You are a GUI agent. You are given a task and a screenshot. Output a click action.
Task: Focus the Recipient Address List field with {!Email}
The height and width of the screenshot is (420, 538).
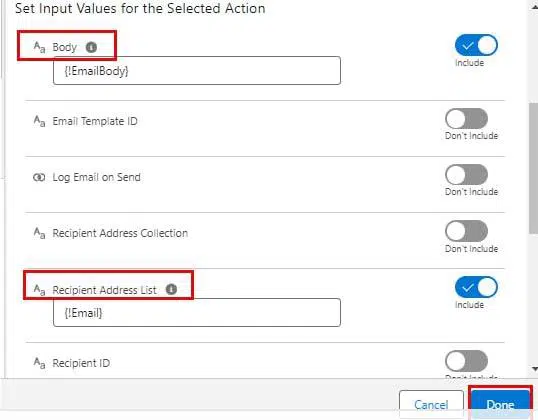point(197,313)
